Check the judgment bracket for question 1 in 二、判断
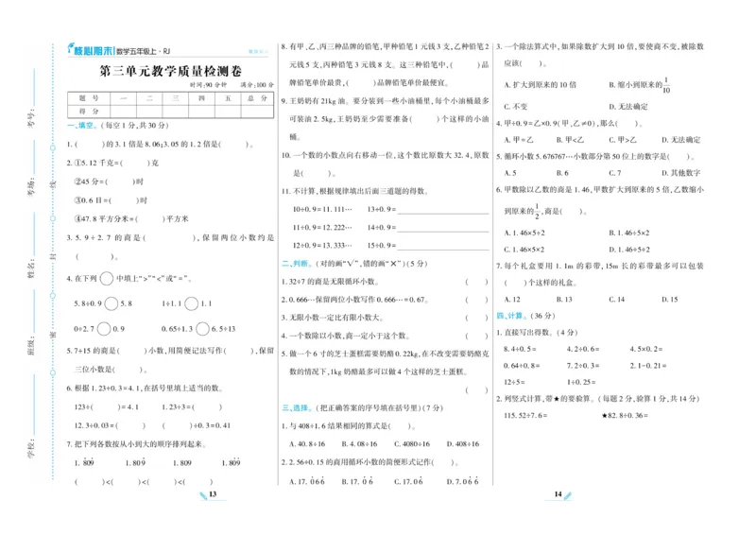The image size is (756, 553). 475,282
